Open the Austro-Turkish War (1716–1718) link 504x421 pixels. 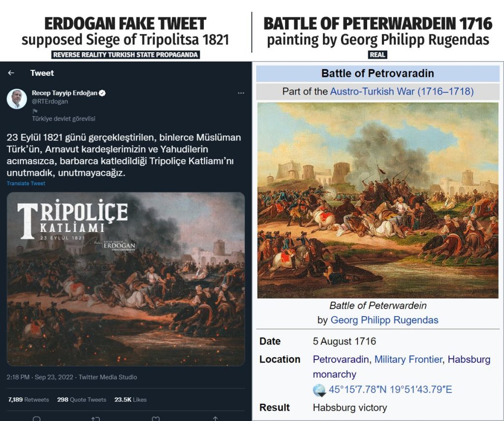pos(402,91)
